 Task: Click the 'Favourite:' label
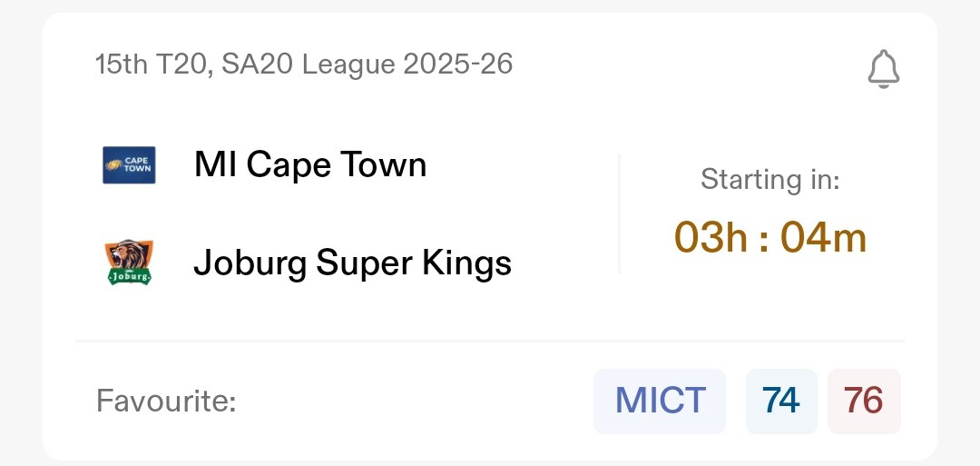click(166, 401)
